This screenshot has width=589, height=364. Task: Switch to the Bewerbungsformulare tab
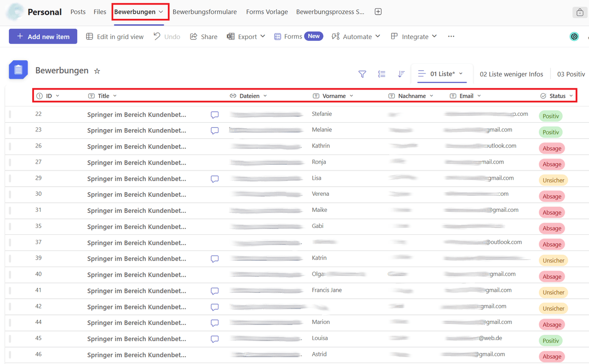click(x=204, y=12)
